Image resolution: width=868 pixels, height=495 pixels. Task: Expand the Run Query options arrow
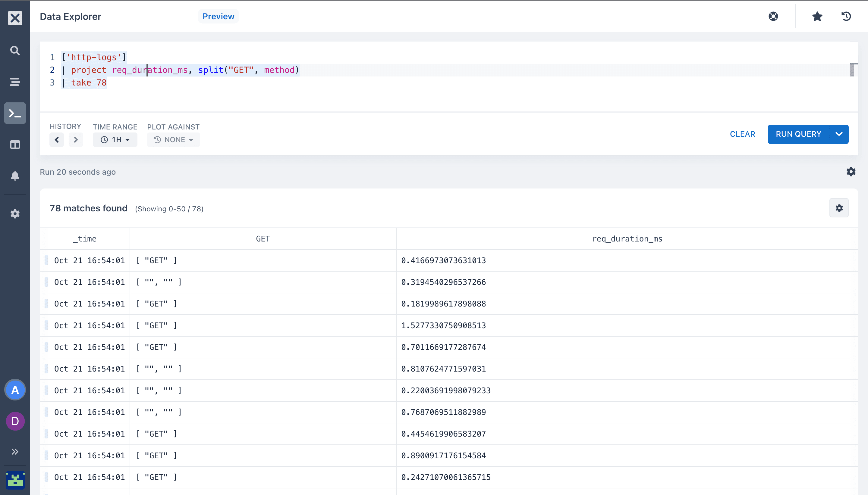839,134
